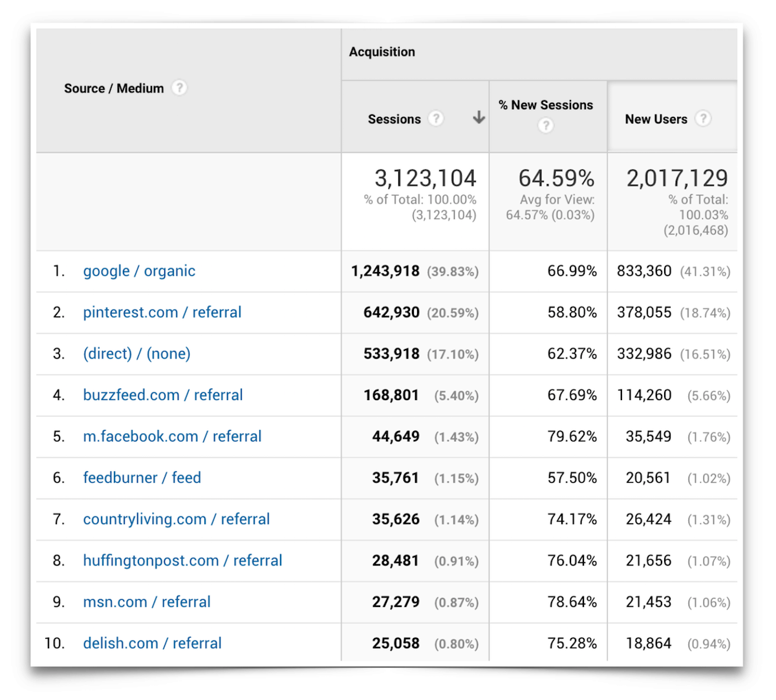
Task: Click the % New Sessions help icon
Action: [x=546, y=126]
